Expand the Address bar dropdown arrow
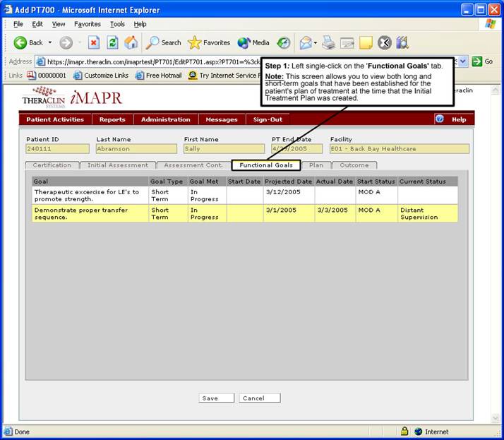Screen dimensions: 504x440 pos(463,61)
